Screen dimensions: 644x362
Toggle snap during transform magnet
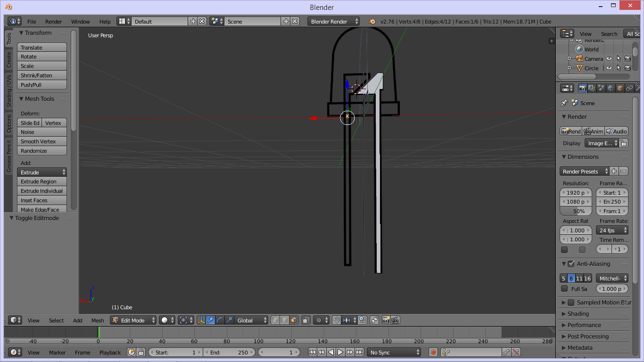pos(336,320)
